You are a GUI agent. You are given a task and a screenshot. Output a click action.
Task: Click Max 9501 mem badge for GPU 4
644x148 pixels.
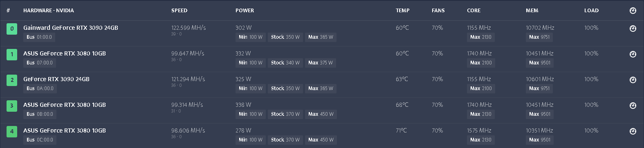(x=540, y=140)
